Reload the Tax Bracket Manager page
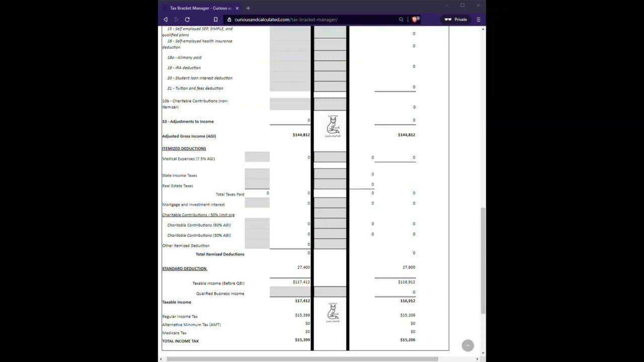The width and height of the screenshot is (644, 362). click(187, 20)
